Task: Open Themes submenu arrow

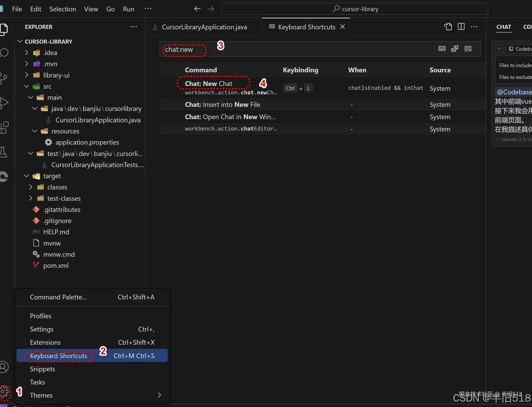Action: coord(159,395)
